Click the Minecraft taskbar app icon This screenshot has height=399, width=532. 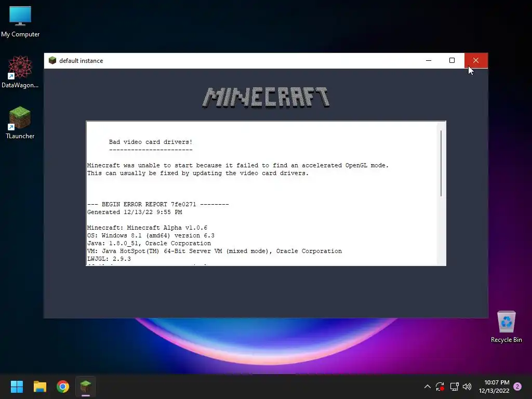86,387
